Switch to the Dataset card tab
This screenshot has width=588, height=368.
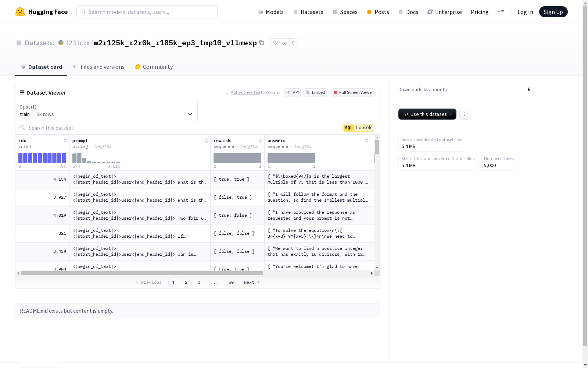click(x=41, y=67)
